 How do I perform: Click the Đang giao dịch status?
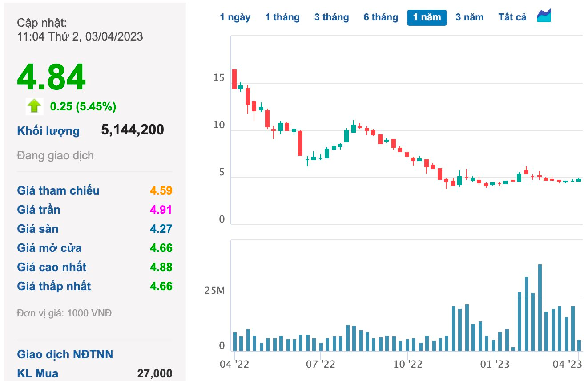(55, 156)
